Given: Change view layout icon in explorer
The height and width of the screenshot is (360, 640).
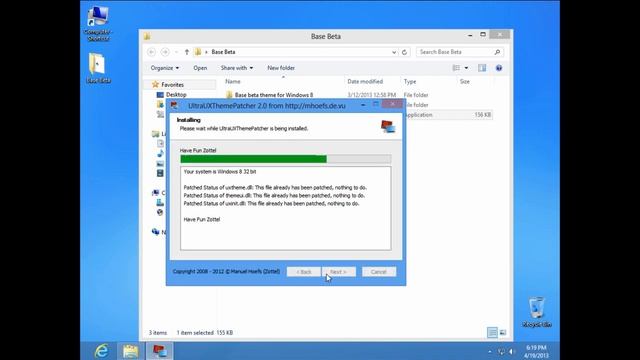Looking at the screenshot, I should pos(456,68).
